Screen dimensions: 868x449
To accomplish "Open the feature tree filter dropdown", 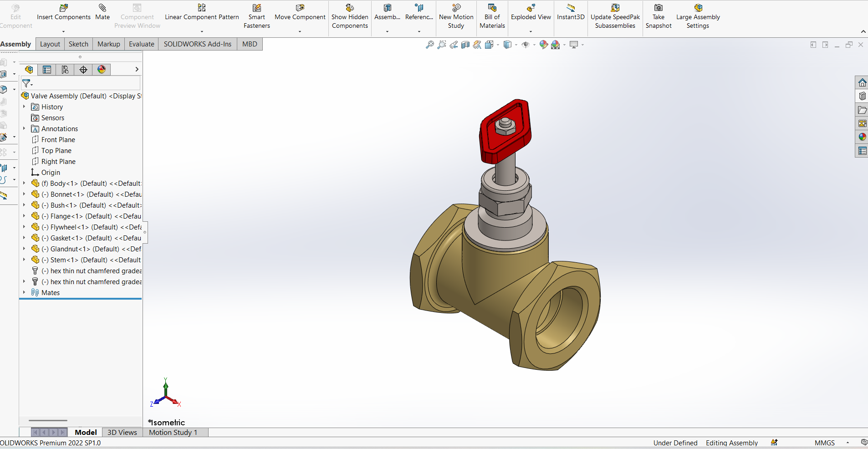I will click(x=27, y=84).
